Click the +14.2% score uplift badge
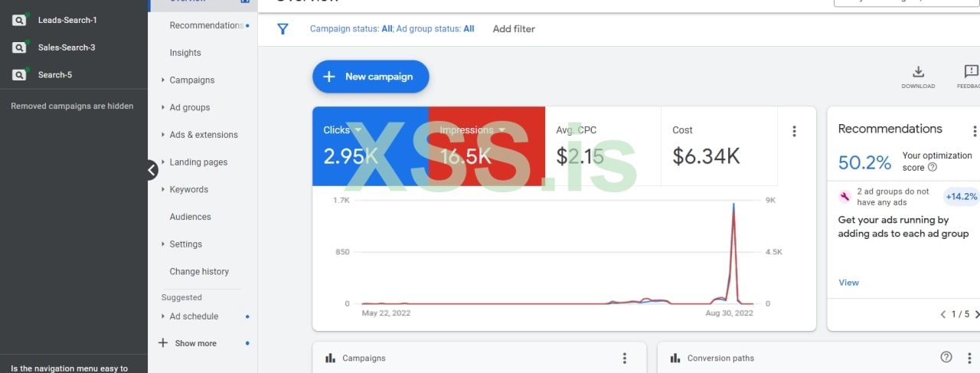This screenshot has height=373, width=980. (x=961, y=197)
